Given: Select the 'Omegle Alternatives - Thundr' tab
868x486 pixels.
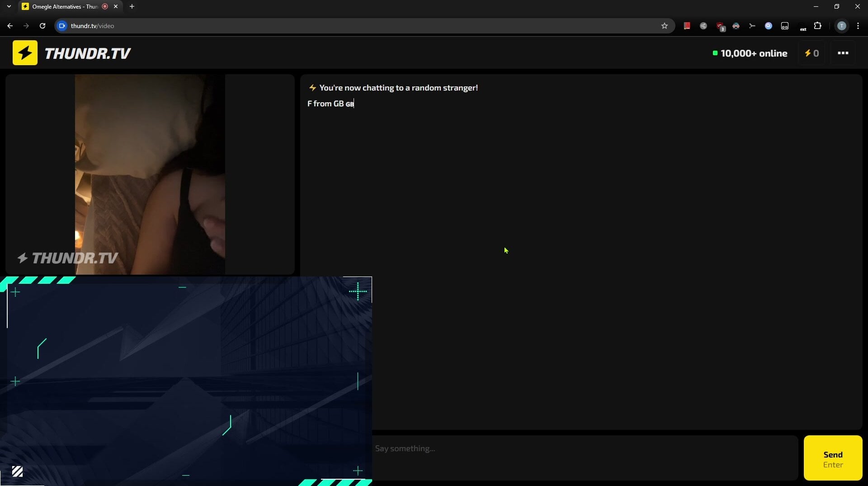Looking at the screenshot, I should pyautogui.click(x=65, y=6).
